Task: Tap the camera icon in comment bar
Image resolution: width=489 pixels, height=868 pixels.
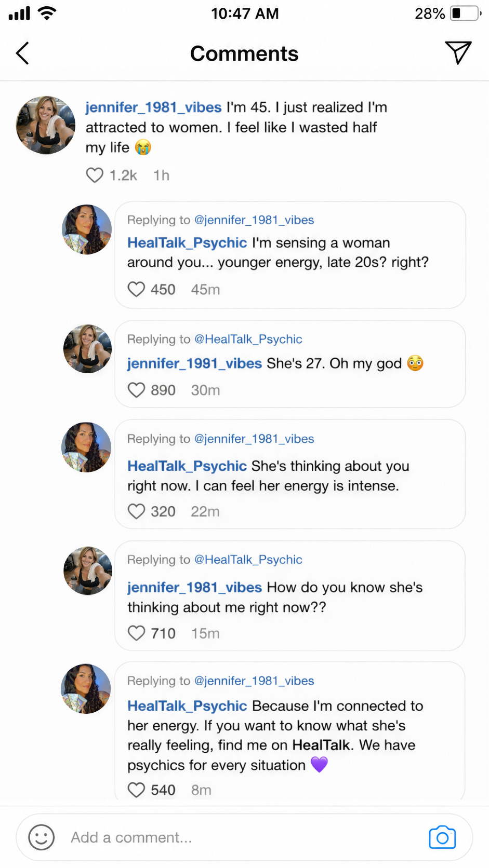Action: click(x=442, y=837)
